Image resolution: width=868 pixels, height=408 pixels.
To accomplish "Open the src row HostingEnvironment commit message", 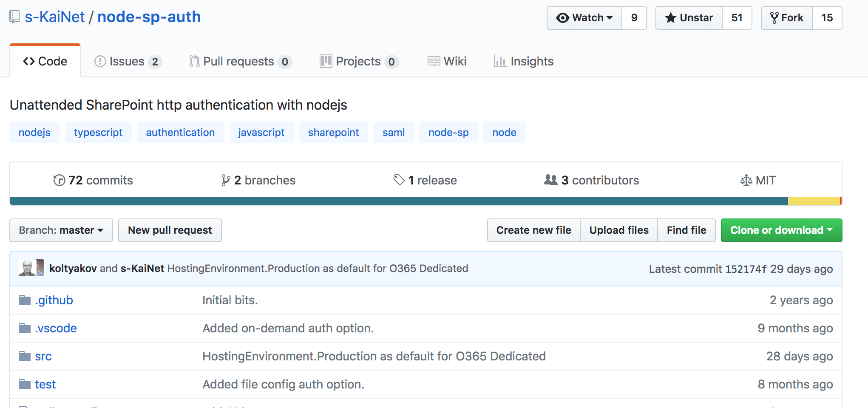I will click(374, 356).
